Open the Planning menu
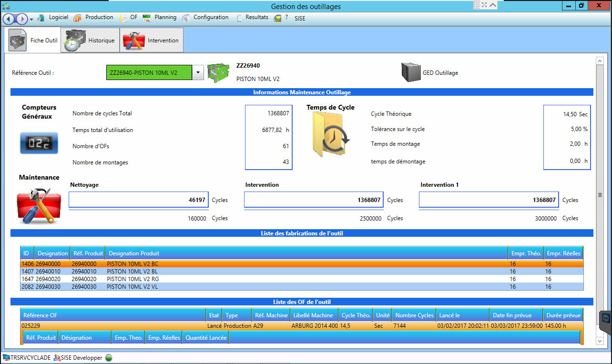Viewport: 612px width, 364px height. point(165,18)
